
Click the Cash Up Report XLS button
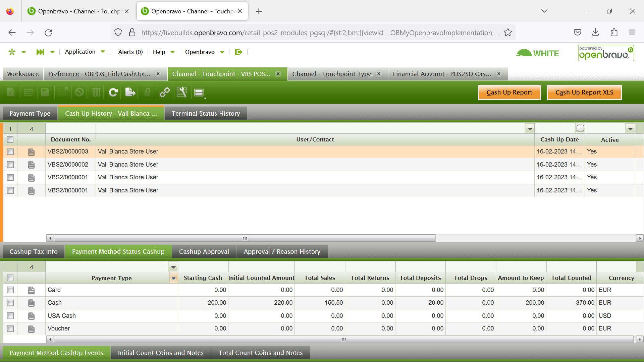coord(584,93)
